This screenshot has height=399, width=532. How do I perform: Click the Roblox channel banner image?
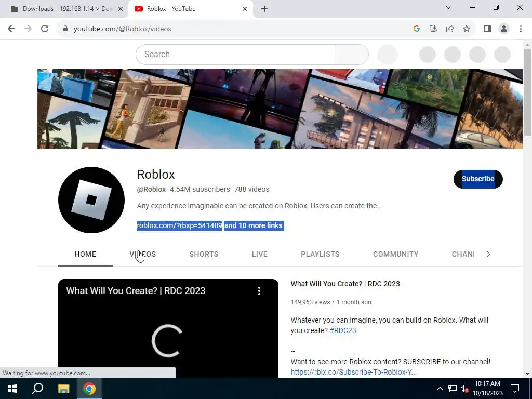tap(280, 109)
